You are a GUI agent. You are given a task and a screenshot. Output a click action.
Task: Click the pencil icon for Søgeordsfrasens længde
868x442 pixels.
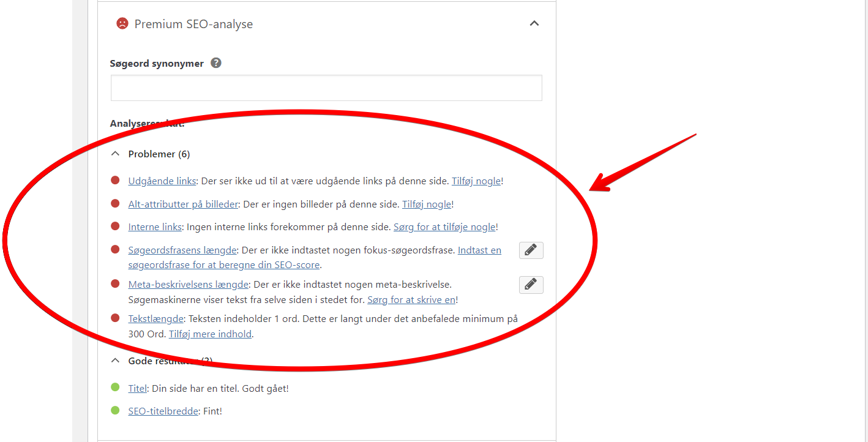(531, 250)
